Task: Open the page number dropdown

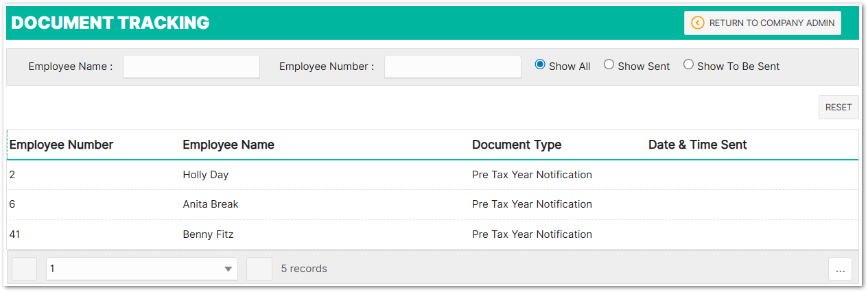Action: [141, 269]
